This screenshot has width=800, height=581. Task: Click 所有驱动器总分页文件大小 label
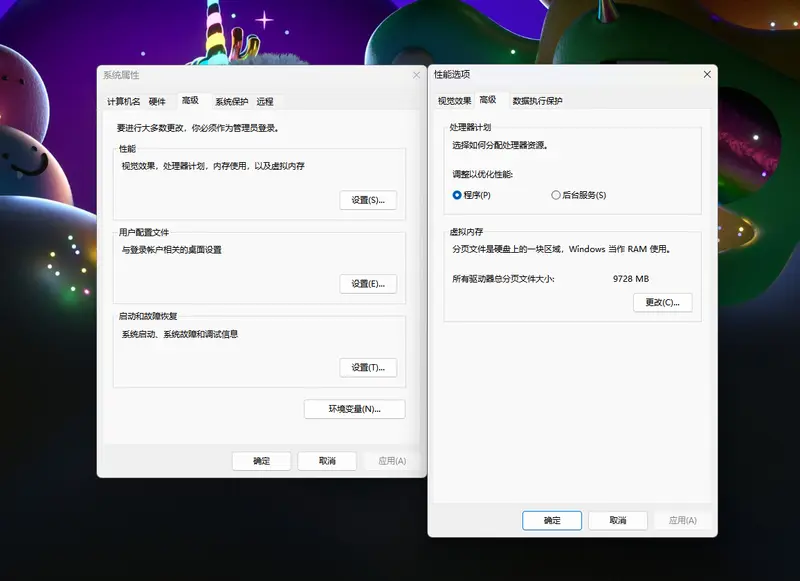(503, 279)
